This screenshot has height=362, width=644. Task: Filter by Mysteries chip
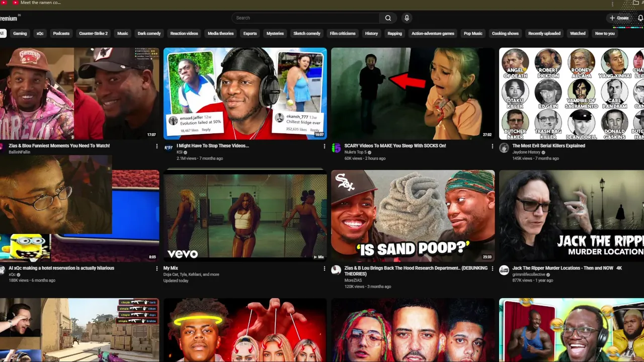(x=275, y=34)
